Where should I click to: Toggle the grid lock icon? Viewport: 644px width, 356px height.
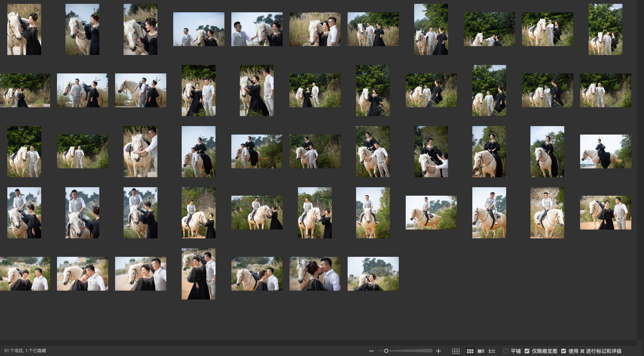456,351
